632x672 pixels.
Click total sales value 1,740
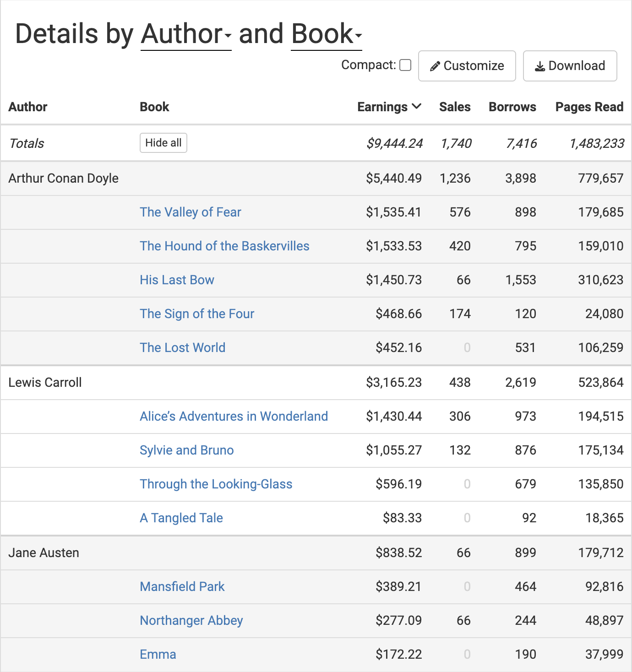click(x=456, y=143)
